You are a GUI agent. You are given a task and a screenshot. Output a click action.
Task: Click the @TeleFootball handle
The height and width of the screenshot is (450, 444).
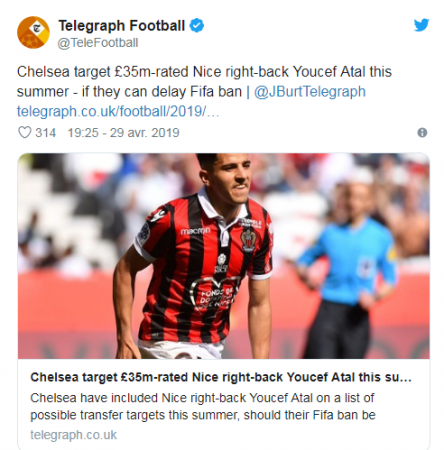coord(98,43)
